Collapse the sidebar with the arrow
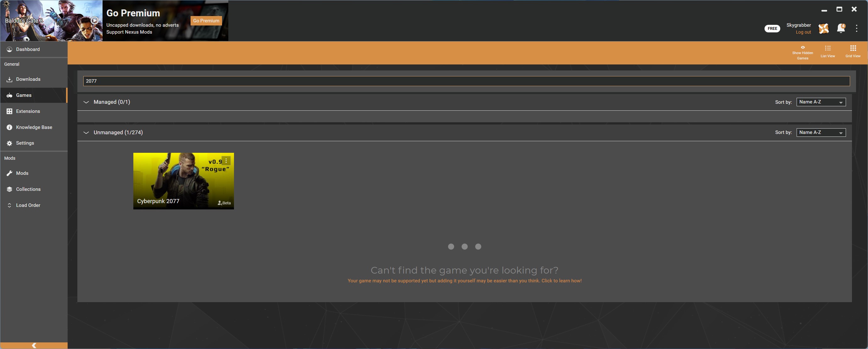The height and width of the screenshot is (349, 868). coord(34,346)
